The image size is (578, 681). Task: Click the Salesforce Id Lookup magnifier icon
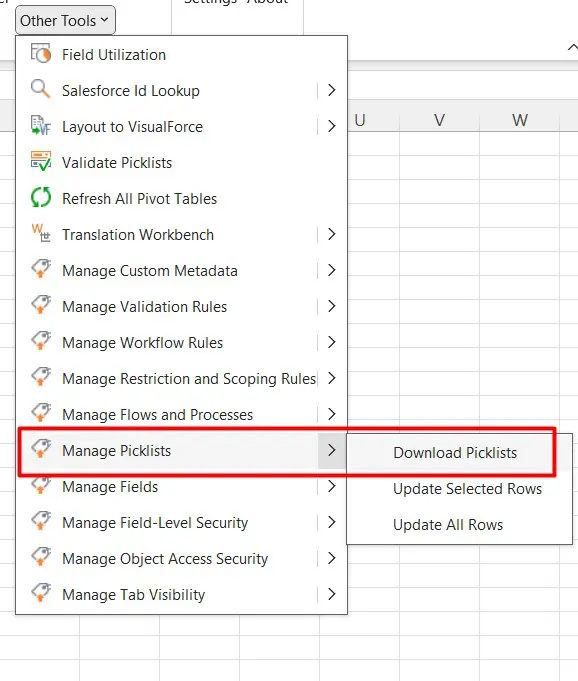pyautogui.click(x=41, y=90)
